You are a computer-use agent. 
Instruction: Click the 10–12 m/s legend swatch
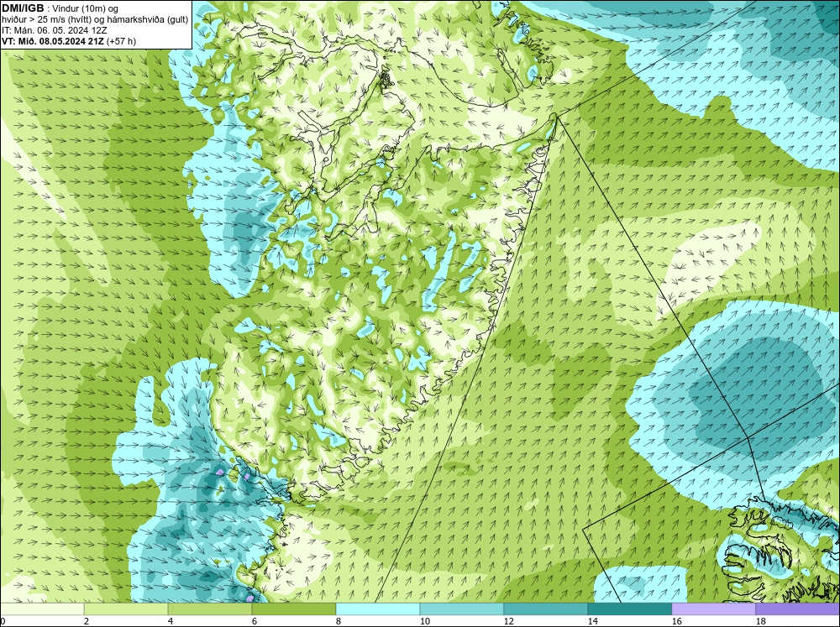tap(462, 609)
